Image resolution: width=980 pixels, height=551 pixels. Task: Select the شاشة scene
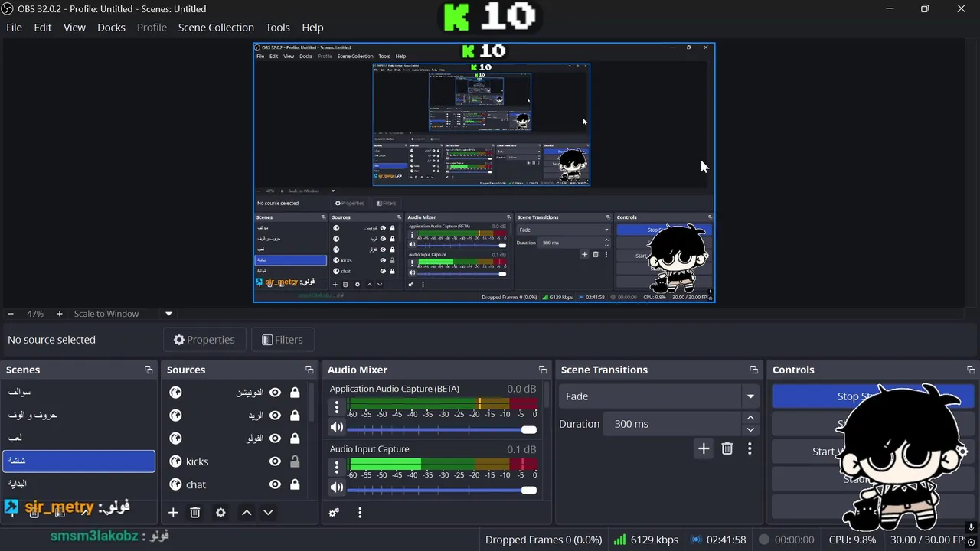pyautogui.click(x=79, y=461)
